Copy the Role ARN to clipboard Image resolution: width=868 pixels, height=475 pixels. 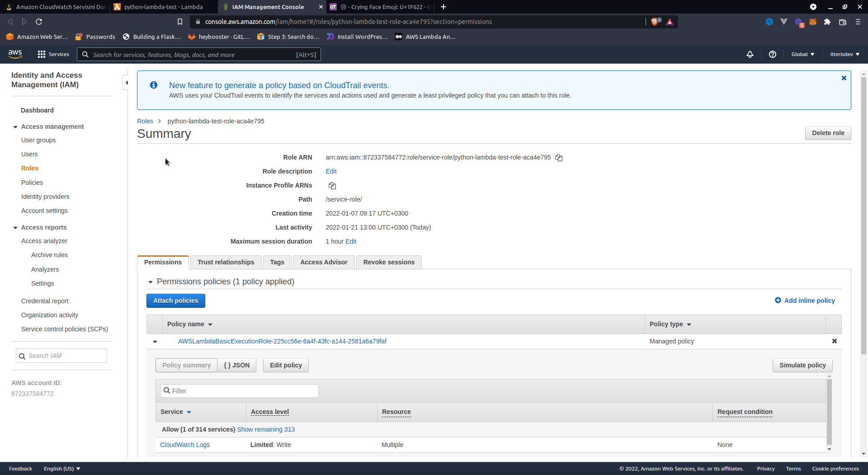(559, 158)
